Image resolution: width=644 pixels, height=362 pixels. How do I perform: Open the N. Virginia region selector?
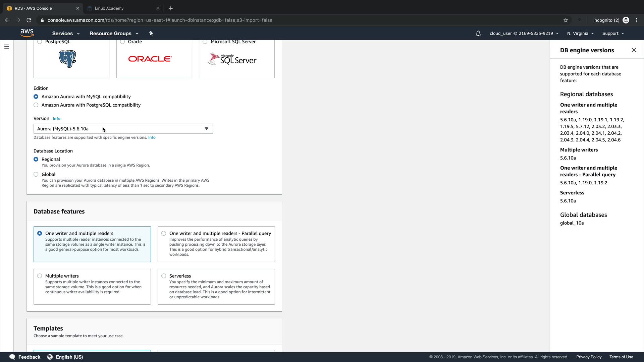click(580, 34)
